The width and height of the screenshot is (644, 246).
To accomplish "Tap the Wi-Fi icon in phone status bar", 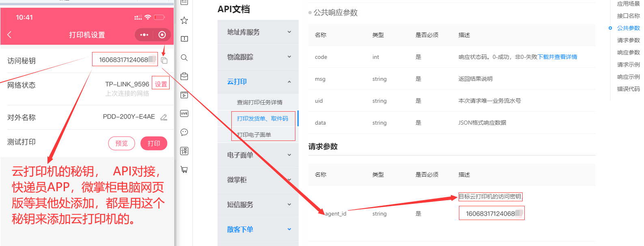I will 148,17.
